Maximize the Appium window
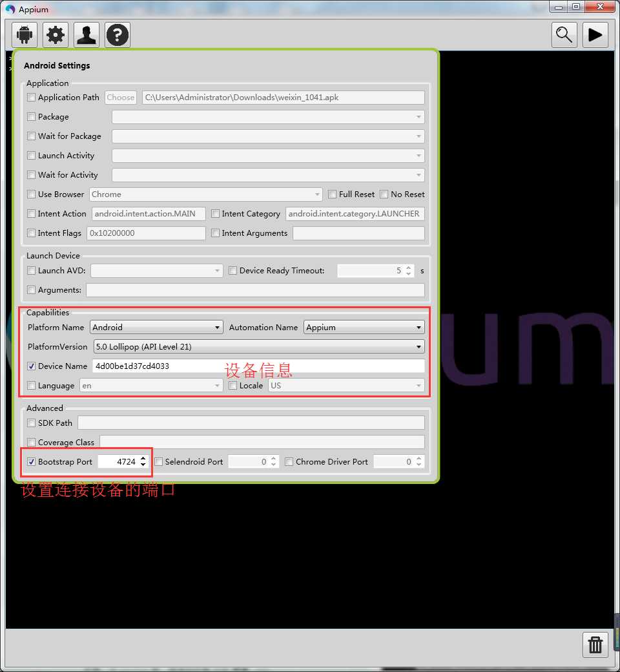This screenshot has height=672, width=620. (x=576, y=6)
